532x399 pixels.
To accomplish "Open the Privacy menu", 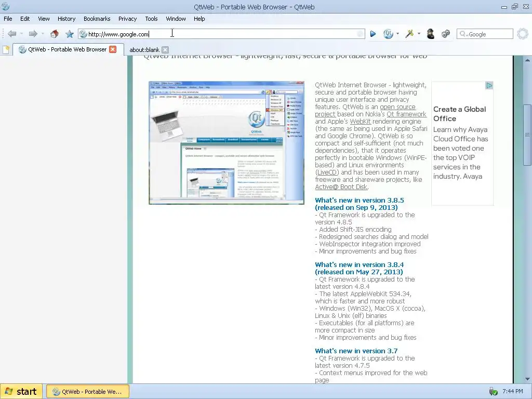I will coord(128,19).
